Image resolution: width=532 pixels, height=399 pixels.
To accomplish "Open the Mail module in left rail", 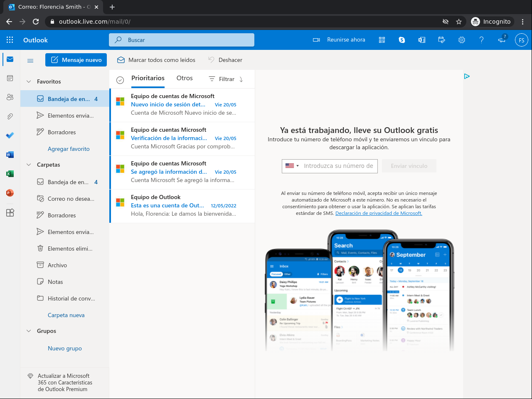I will 10,59.
